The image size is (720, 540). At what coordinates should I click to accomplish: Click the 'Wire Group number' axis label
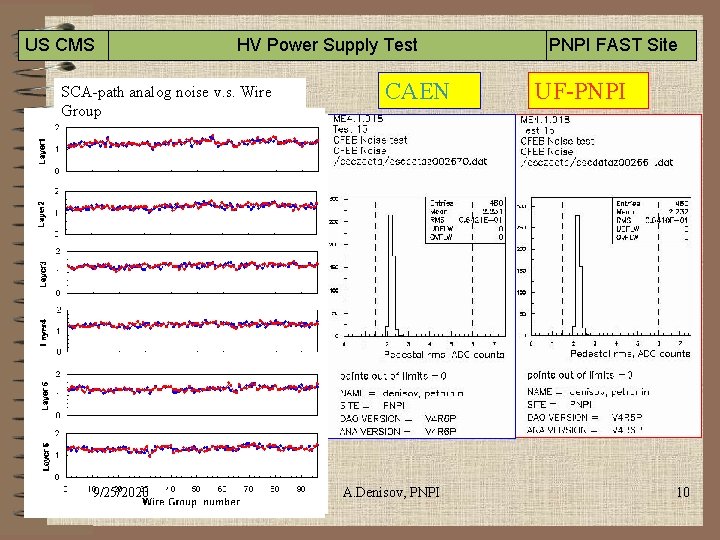(191, 501)
